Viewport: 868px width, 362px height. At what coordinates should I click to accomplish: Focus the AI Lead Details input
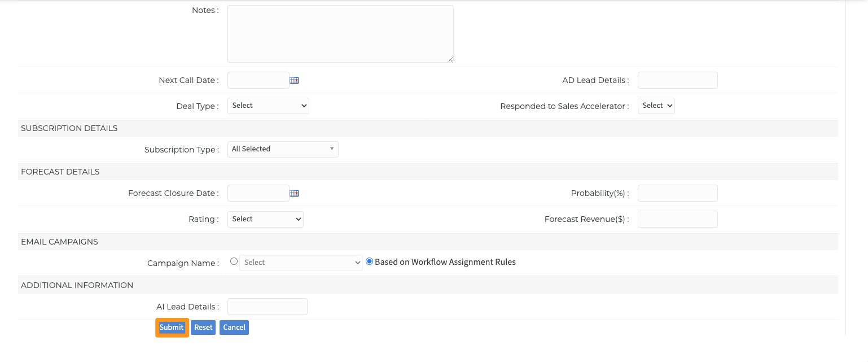coord(267,307)
